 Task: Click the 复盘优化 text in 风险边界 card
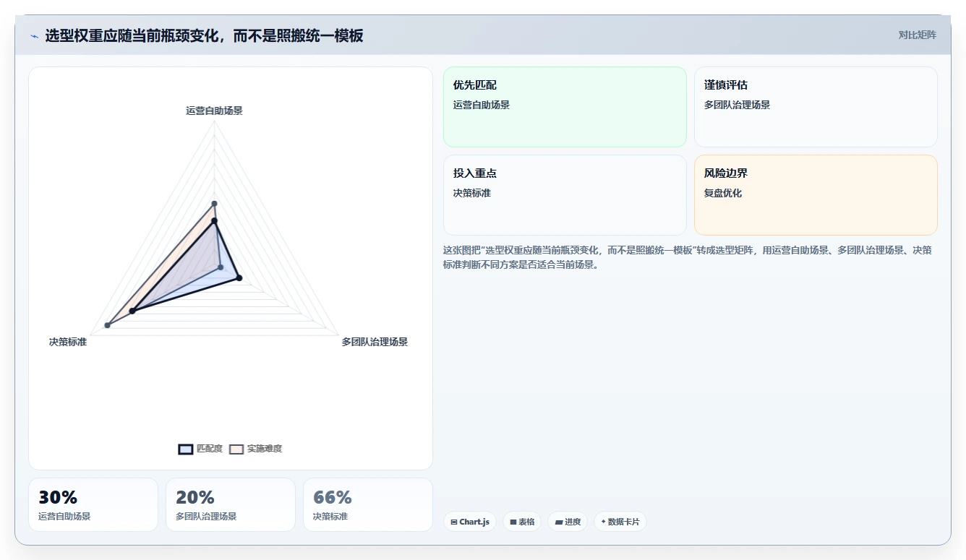723,193
